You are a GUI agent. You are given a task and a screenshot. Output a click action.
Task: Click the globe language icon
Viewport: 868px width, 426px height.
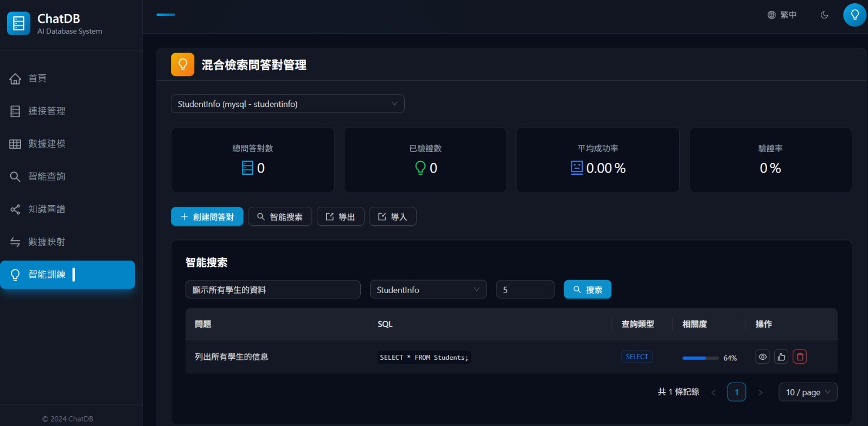pos(771,15)
